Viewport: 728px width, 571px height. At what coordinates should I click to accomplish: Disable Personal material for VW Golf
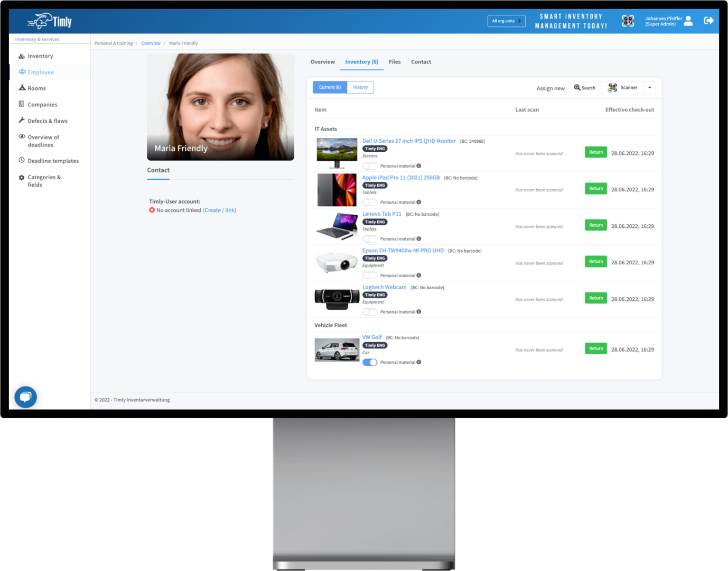click(x=370, y=362)
